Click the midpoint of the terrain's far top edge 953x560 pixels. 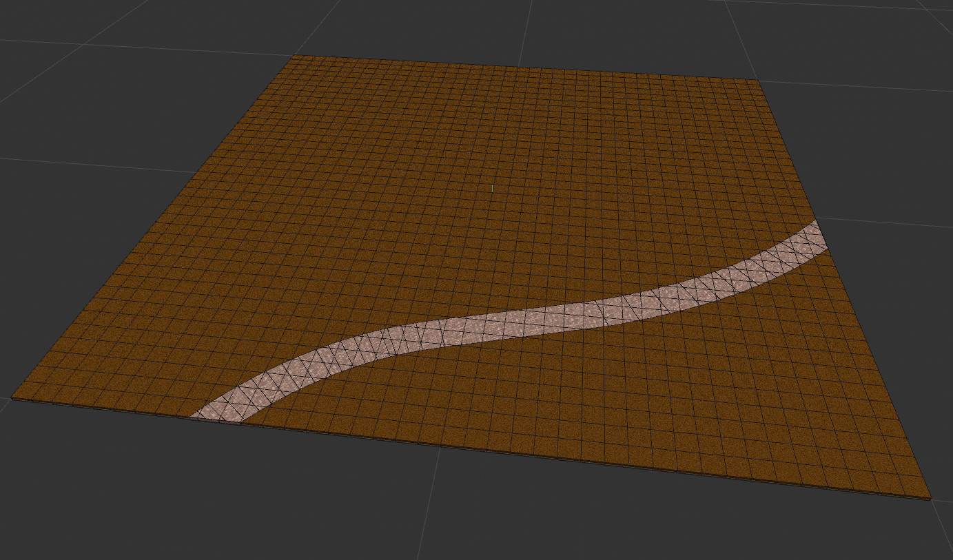click(x=527, y=68)
